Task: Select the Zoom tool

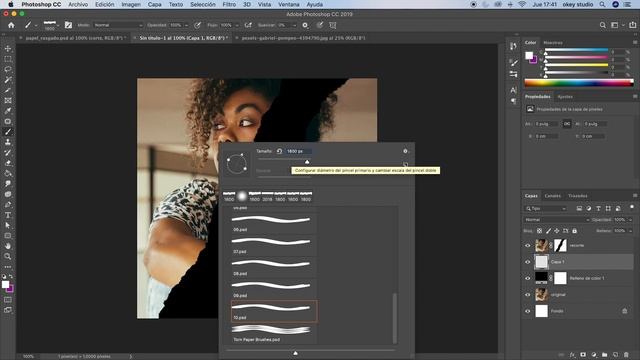Action: [8, 256]
